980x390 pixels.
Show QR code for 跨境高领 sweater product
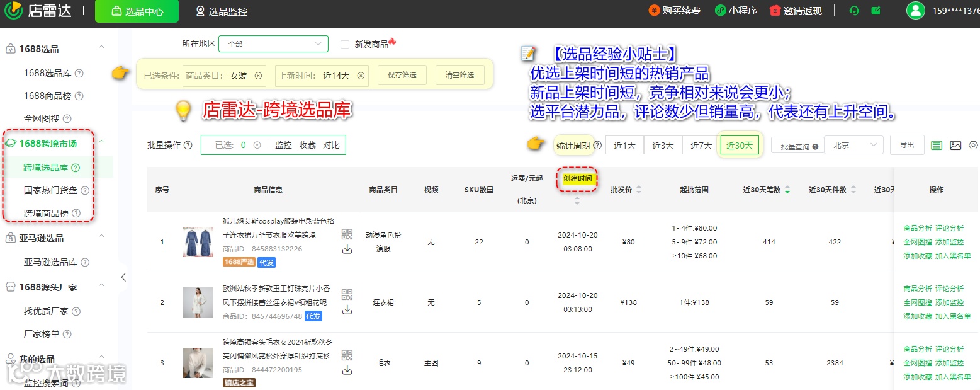tap(347, 355)
